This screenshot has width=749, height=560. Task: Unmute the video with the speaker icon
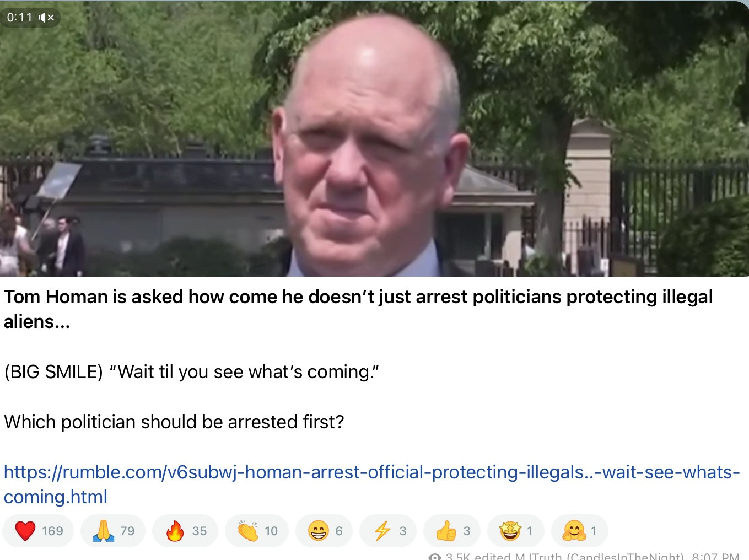point(46,18)
